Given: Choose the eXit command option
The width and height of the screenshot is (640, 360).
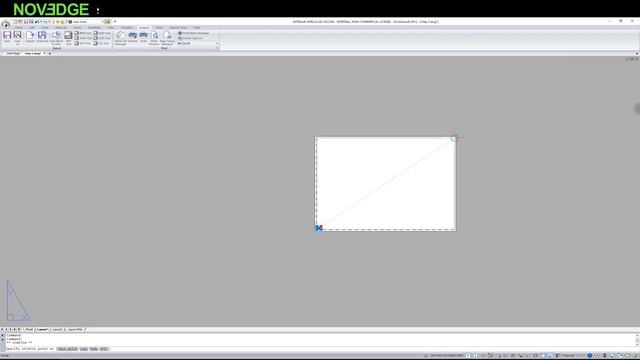Looking at the screenshot, I should (x=104, y=349).
